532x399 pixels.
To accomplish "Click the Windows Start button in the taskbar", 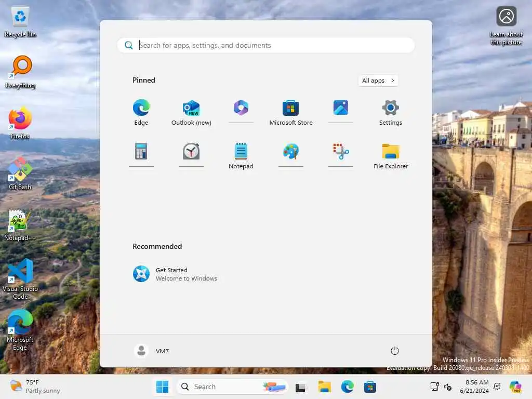I will (x=162, y=387).
